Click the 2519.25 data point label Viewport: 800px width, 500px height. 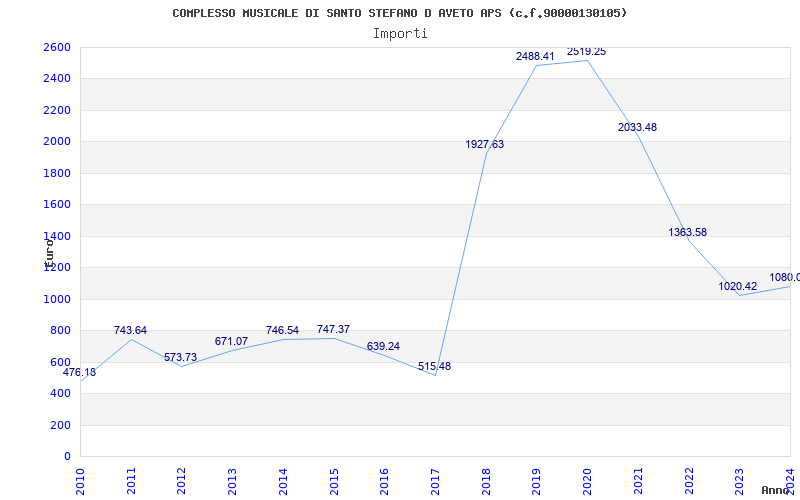click(x=586, y=52)
